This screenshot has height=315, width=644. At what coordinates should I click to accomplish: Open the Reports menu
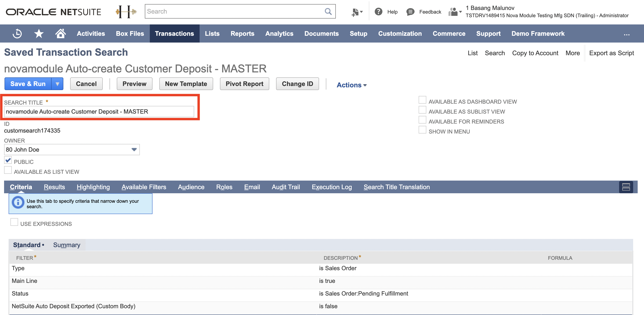tap(242, 33)
